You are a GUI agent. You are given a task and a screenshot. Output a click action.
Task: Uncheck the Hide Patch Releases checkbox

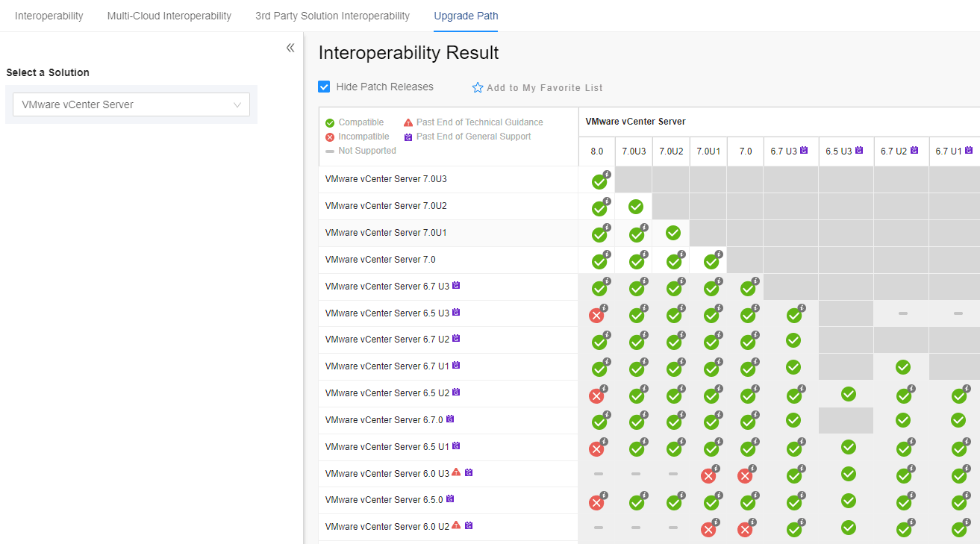324,87
